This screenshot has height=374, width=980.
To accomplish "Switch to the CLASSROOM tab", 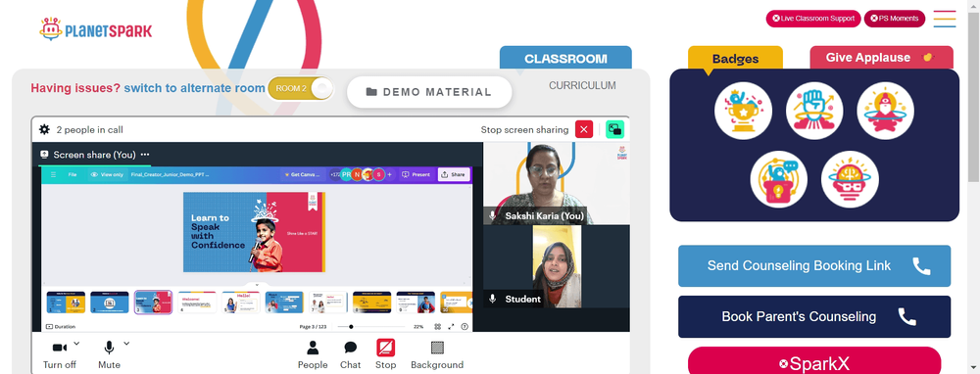I will (x=565, y=58).
